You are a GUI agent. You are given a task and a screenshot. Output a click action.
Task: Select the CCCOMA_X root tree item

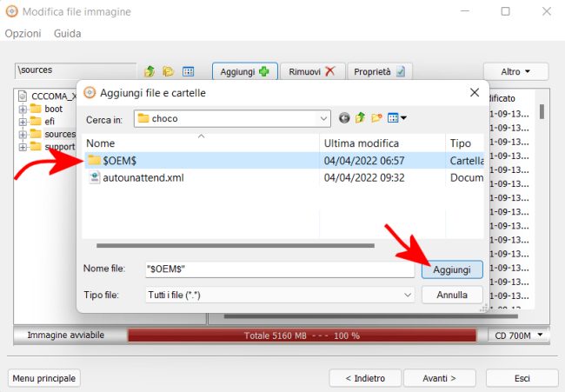click(54, 96)
